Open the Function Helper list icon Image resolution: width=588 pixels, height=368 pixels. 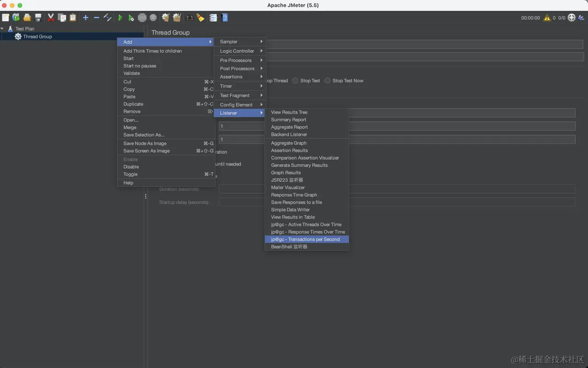[x=213, y=17]
